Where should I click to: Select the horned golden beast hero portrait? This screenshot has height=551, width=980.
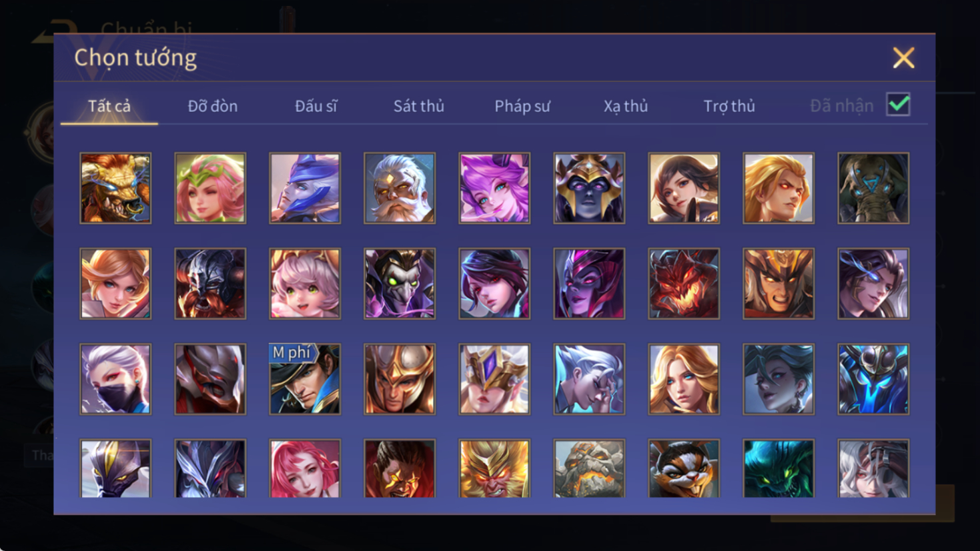pyautogui.click(x=115, y=188)
